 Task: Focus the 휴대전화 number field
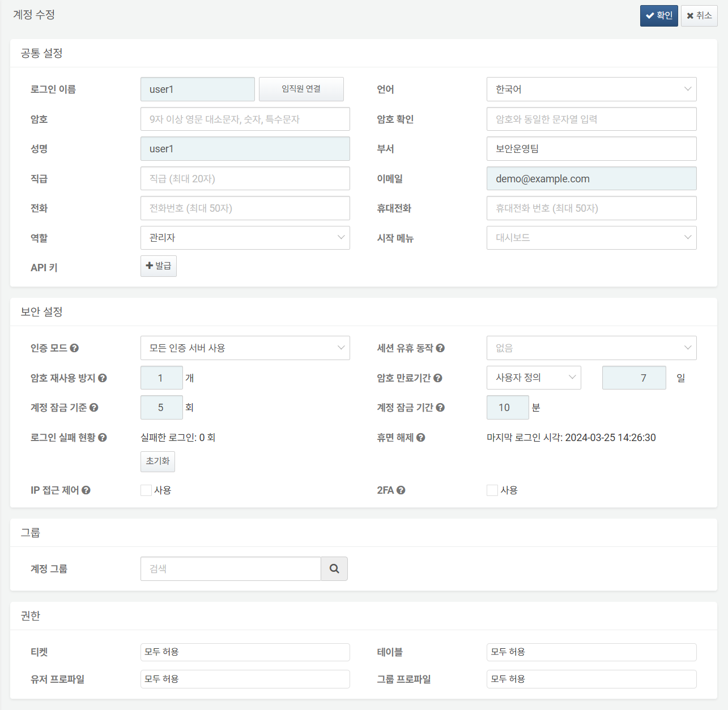tap(591, 208)
